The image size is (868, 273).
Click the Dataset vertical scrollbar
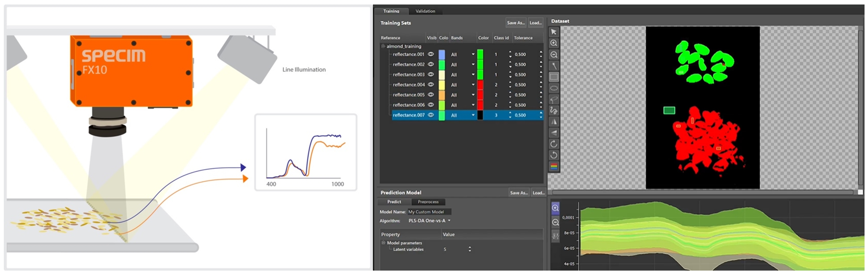click(860, 107)
